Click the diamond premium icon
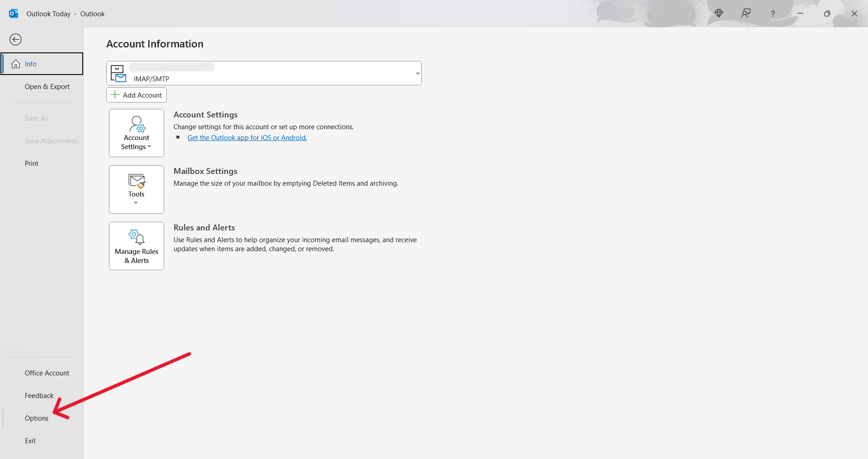This screenshot has height=459, width=868. click(x=719, y=14)
